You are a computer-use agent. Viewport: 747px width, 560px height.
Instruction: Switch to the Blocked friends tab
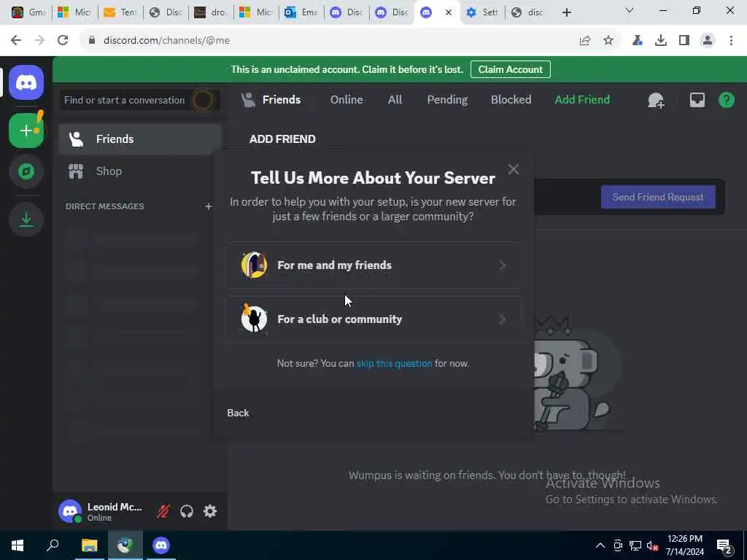[511, 99]
